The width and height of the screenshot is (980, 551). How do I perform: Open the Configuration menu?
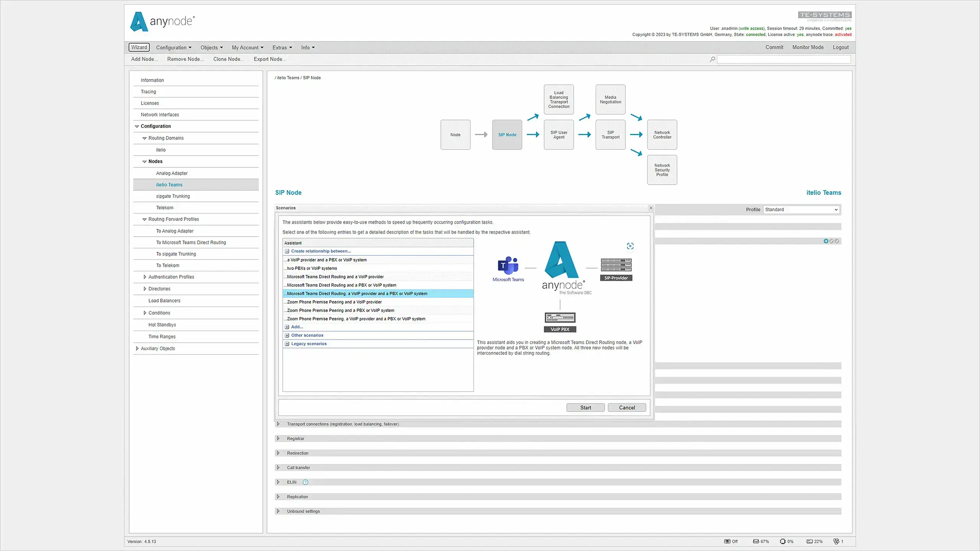coord(174,47)
